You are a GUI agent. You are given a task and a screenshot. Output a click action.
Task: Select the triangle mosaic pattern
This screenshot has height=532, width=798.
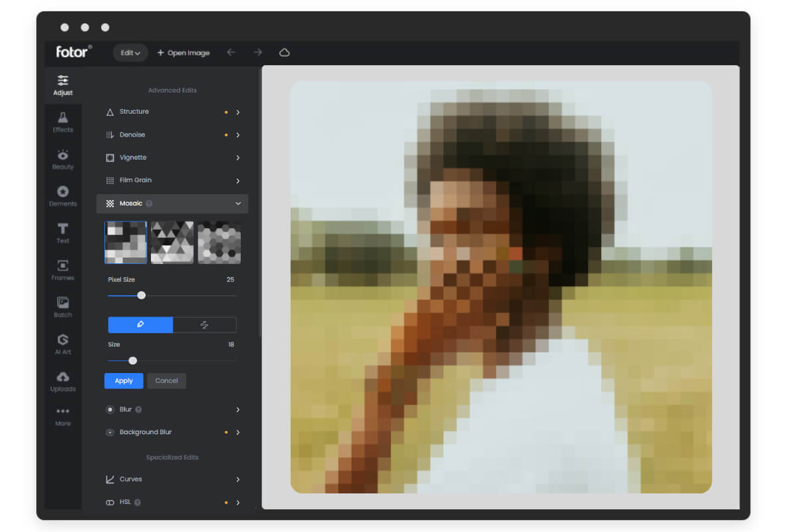click(172, 243)
